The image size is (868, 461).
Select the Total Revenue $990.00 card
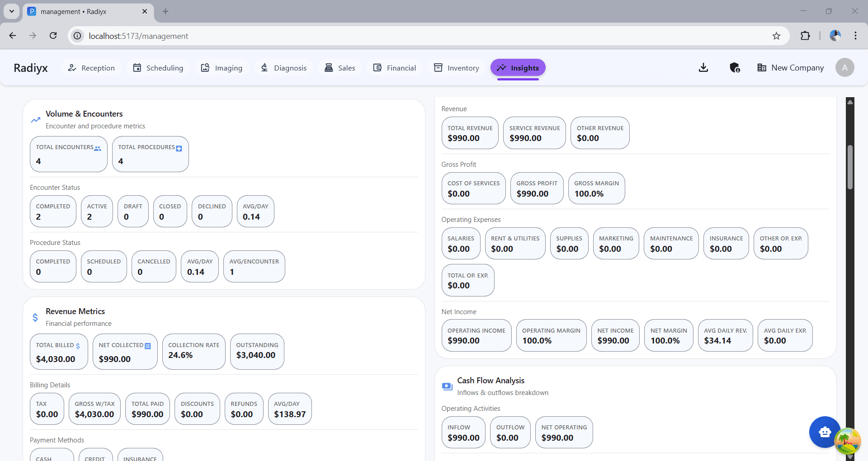[470, 133]
